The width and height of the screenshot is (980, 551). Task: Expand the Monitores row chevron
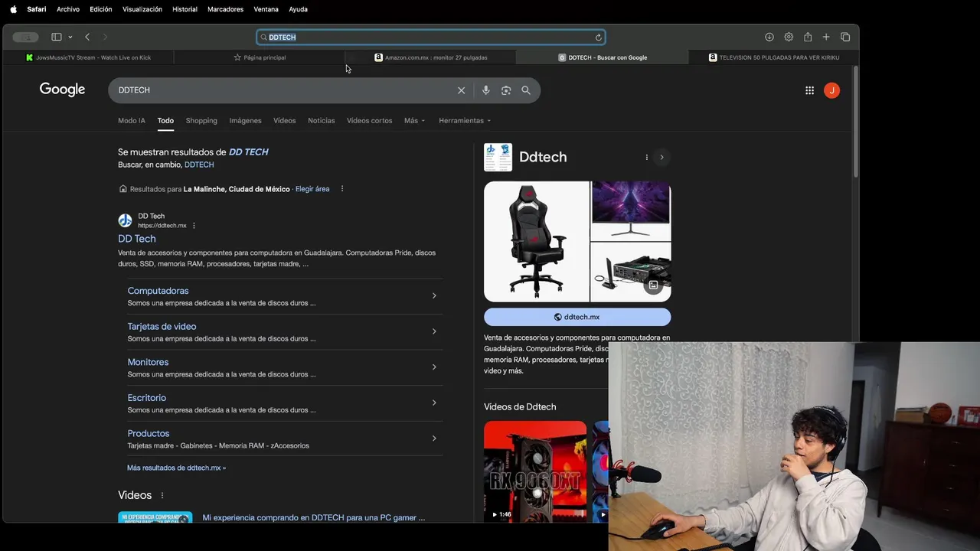[x=434, y=367]
